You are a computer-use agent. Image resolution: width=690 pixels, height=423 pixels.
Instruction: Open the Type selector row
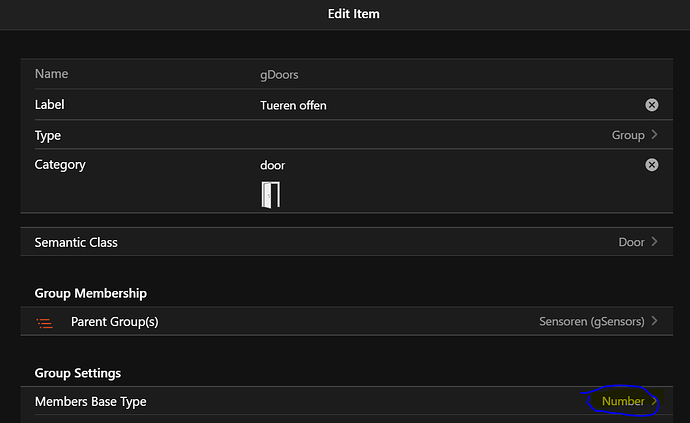(340, 135)
